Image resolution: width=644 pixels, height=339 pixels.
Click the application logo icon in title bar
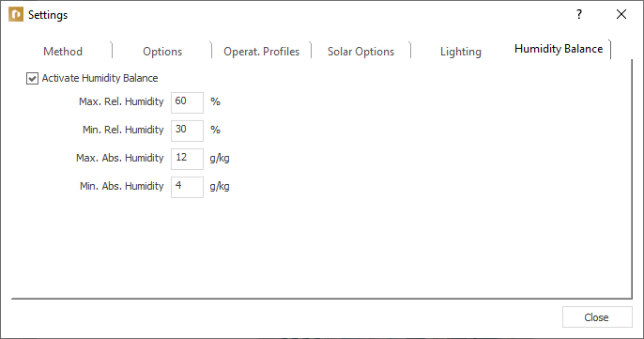pyautogui.click(x=16, y=14)
